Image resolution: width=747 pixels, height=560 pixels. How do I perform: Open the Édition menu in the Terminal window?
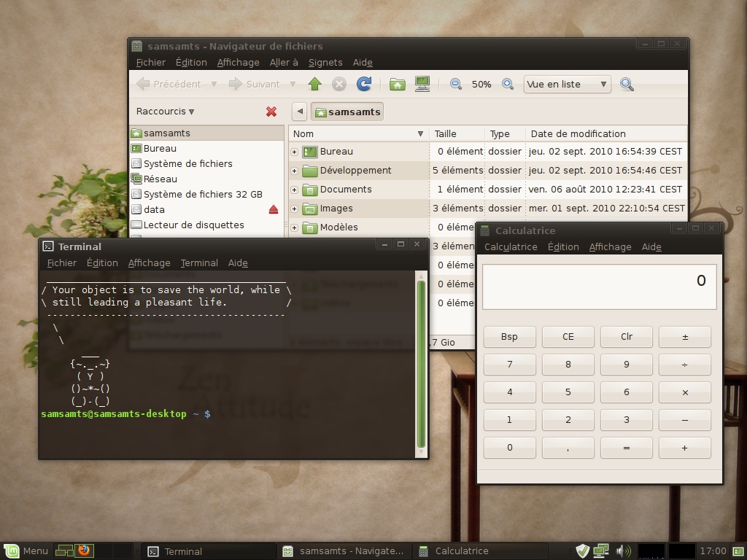coord(102,262)
